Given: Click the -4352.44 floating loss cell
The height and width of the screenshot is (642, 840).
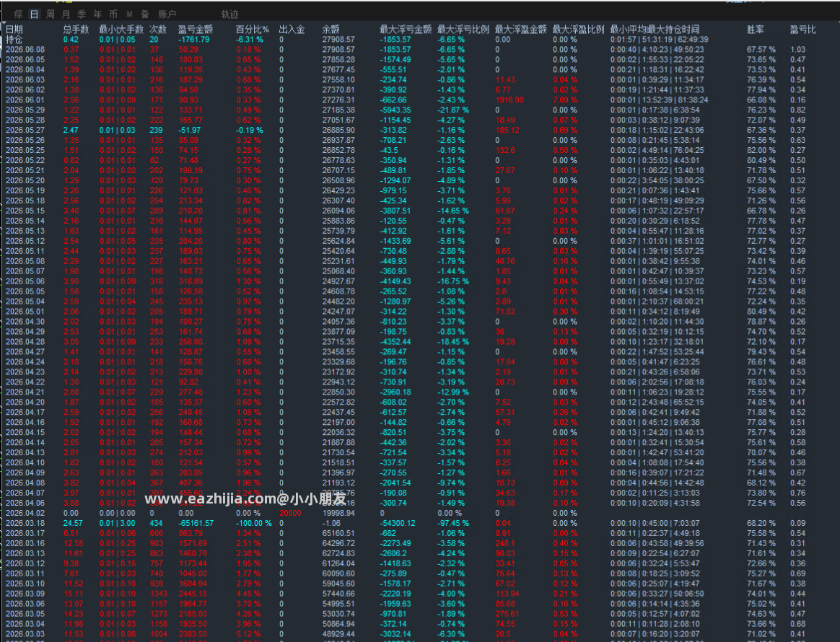Looking at the screenshot, I should 395,342.
